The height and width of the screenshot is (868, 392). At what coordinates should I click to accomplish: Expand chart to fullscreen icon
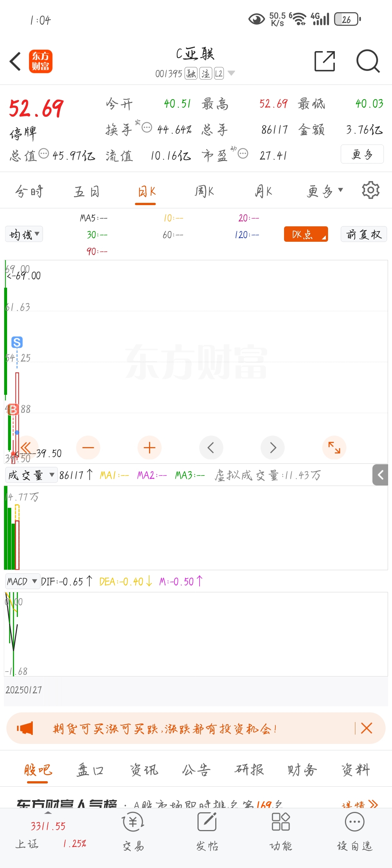(x=334, y=448)
